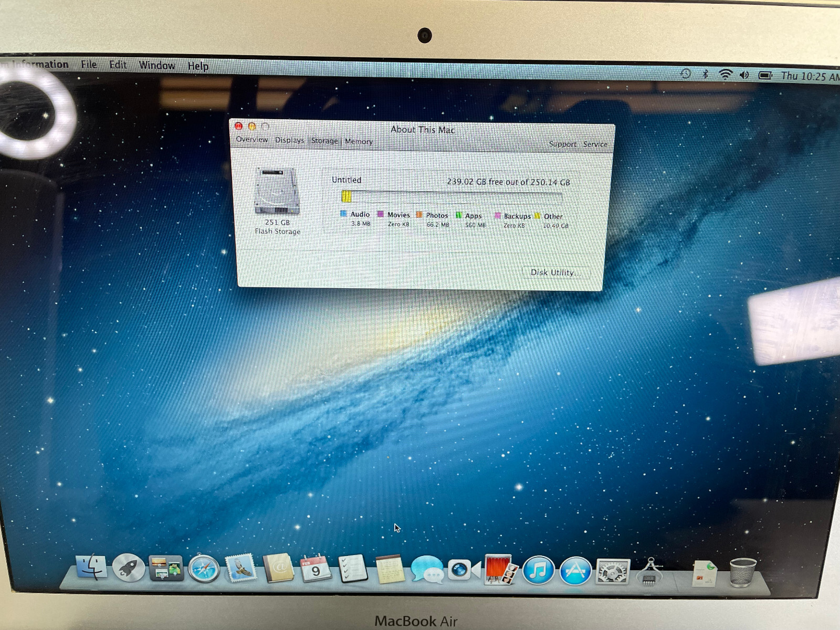Click the pink Backups legend swatch
This screenshot has width=840, height=630.
pos(497,215)
